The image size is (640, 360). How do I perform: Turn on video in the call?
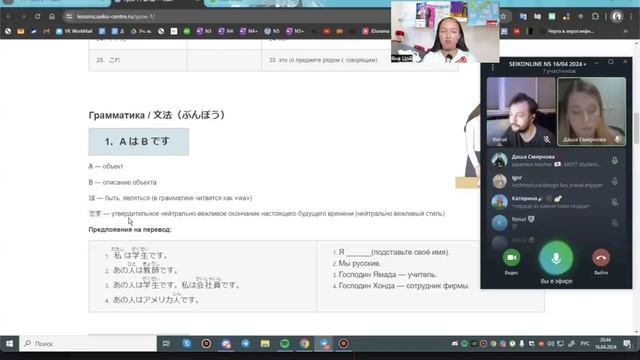click(x=511, y=258)
